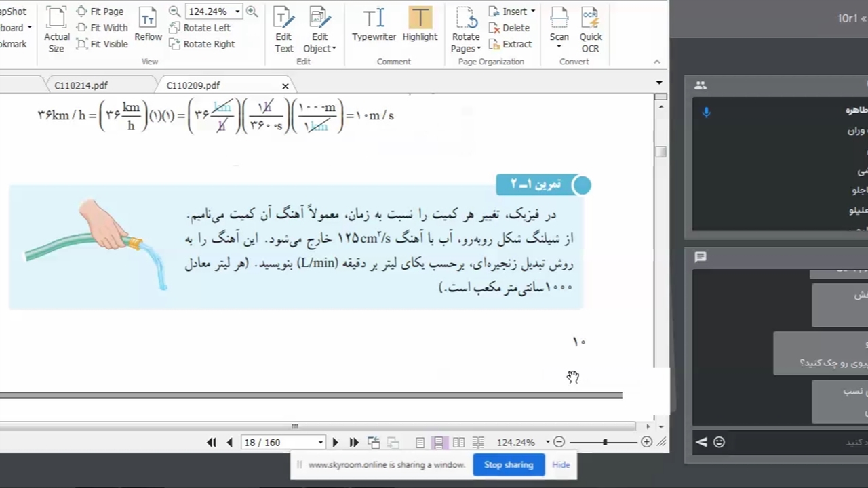This screenshot has width=868, height=488.
Task: Click the Reflow view icon
Action: 148,26
